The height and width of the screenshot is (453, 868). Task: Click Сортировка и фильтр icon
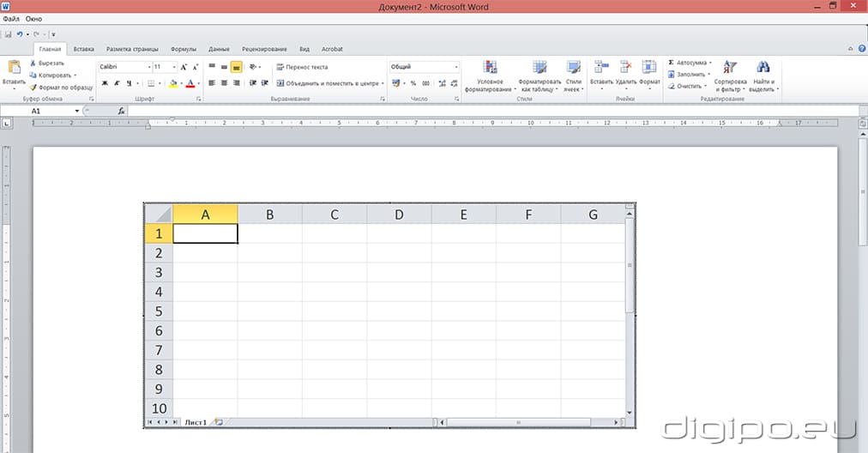(x=730, y=67)
